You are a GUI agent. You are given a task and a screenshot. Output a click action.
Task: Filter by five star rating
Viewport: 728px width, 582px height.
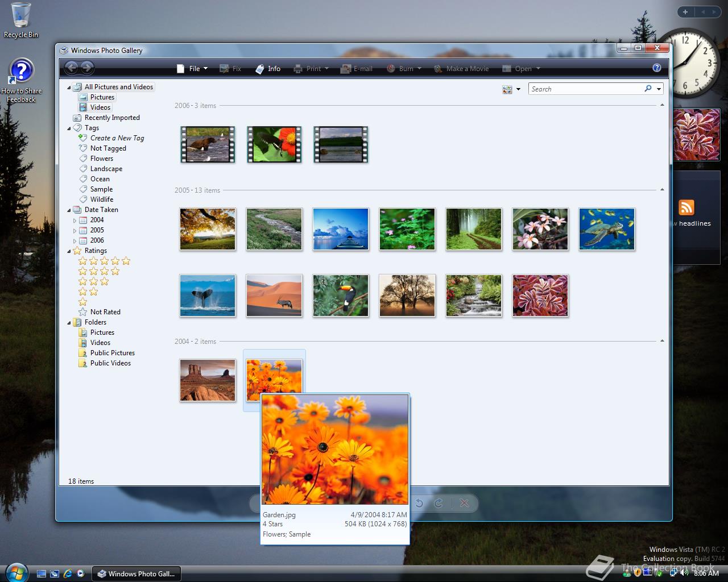tap(104, 261)
